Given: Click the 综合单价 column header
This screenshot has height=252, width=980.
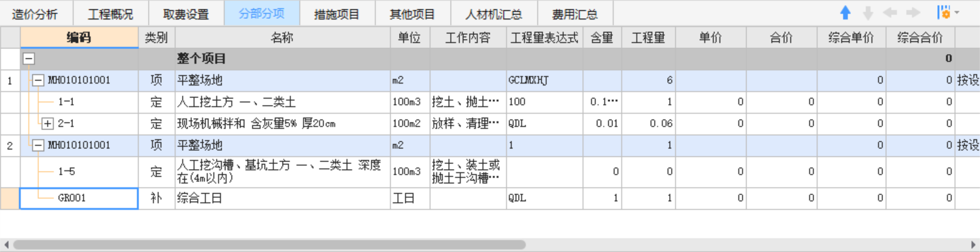Looking at the screenshot, I should coord(851,38).
